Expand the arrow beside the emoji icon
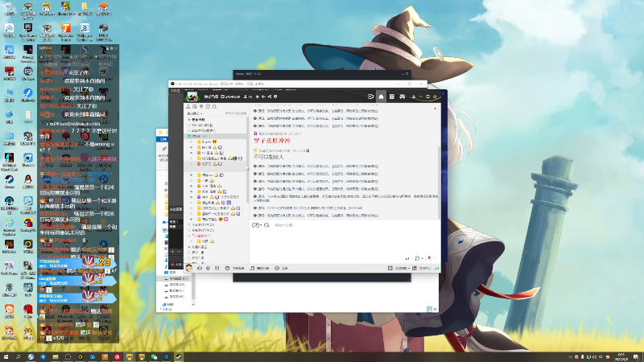Viewport: 644px width, 362px height. 260,225
